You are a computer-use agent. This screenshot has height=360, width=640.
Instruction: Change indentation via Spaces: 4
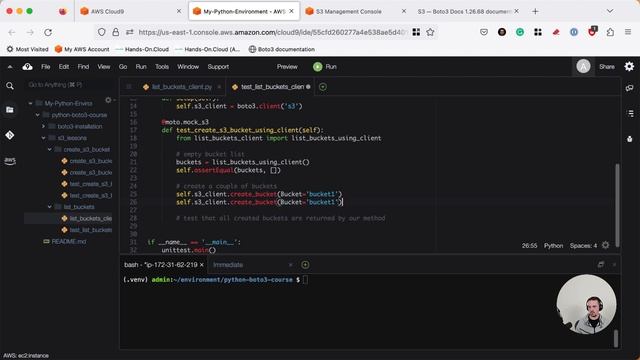click(x=583, y=245)
